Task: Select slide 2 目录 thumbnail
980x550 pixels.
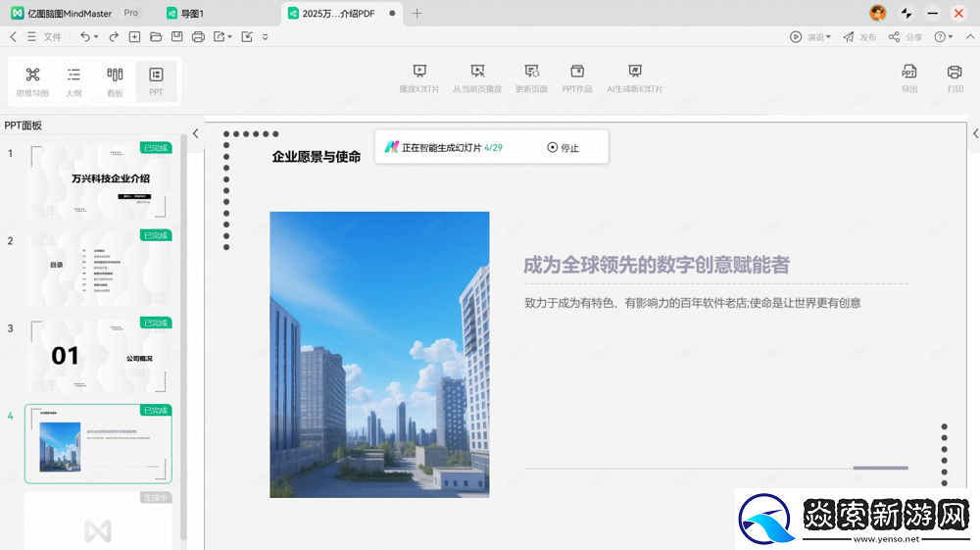Action: tap(98, 268)
